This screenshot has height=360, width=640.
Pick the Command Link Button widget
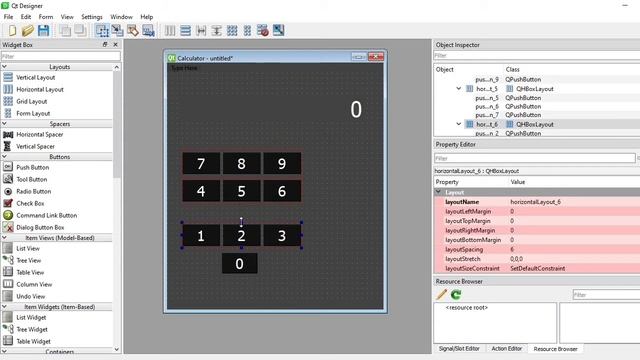(47, 215)
